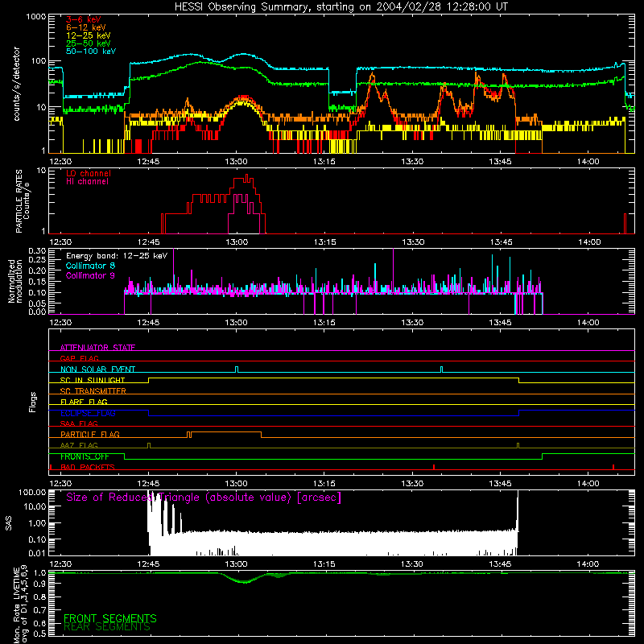Click the NON SOLAR EVENT flag label
644x644 pixels.
tap(97, 369)
